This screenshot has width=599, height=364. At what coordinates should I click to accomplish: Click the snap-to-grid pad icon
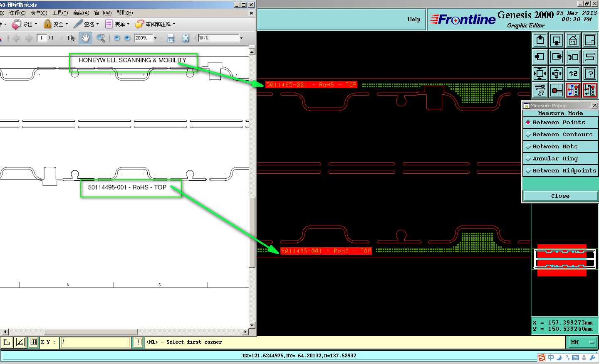(557, 90)
